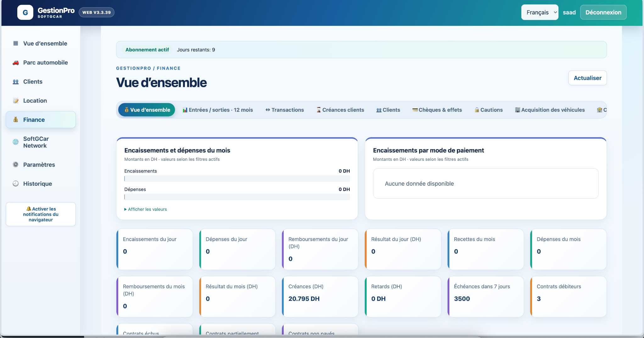Click the bank icon on the cut-off last tab
The width and height of the screenshot is (644, 338).
click(x=600, y=110)
